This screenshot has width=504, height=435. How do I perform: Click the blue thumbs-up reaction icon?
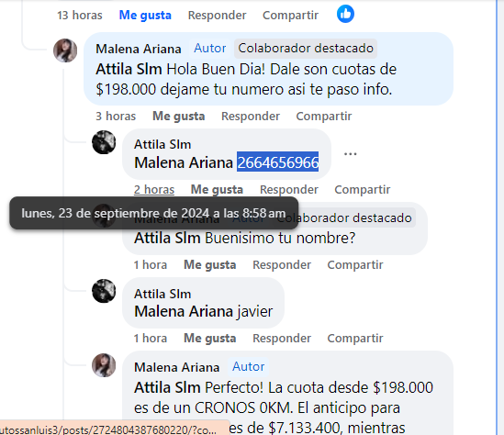[345, 14]
